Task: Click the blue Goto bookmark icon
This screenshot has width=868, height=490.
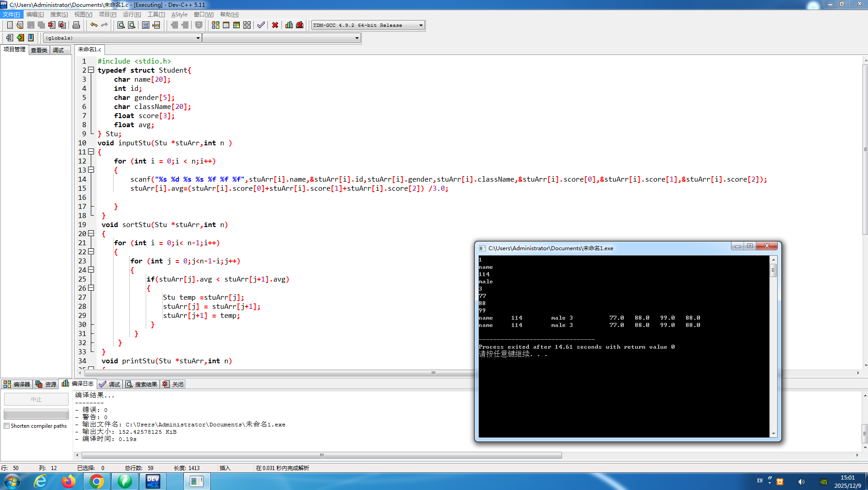Action: click(30, 38)
